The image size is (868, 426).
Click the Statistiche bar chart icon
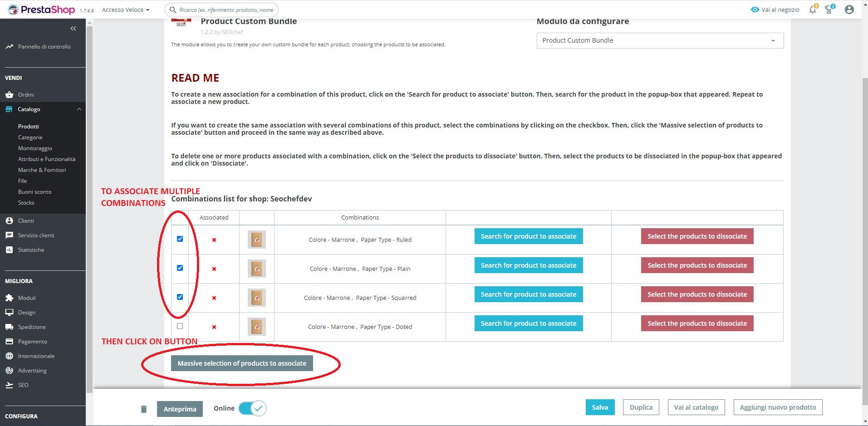[9, 250]
